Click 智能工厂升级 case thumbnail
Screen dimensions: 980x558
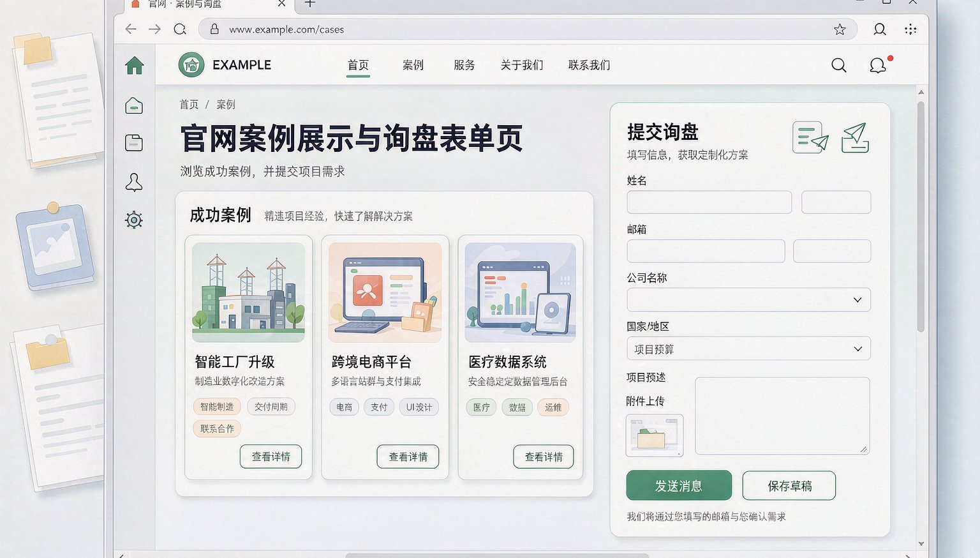pyautogui.click(x=248, y=292)
